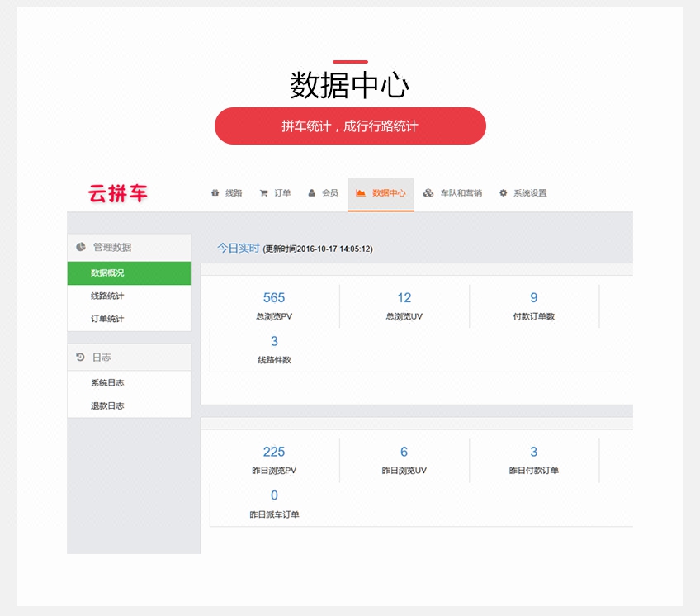Click the large 数据中心 page title

pyautogui.click(x=349, y=85)
